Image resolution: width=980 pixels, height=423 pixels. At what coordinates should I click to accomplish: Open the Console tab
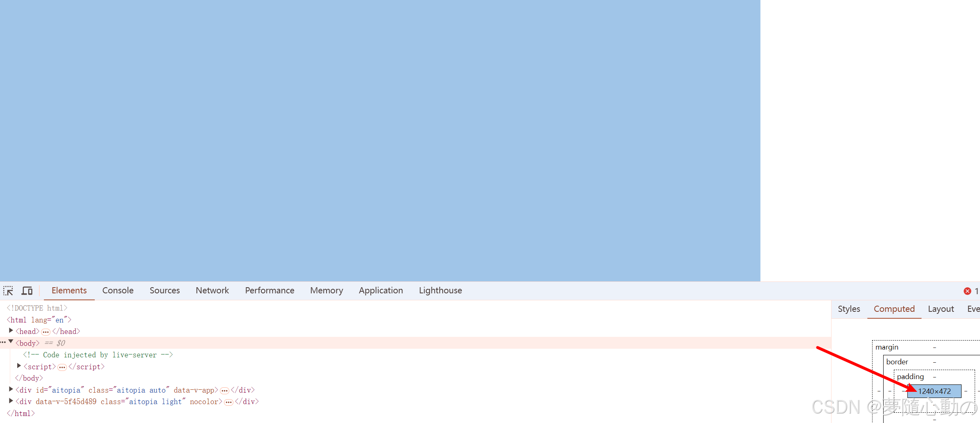(x=118, y=290)
